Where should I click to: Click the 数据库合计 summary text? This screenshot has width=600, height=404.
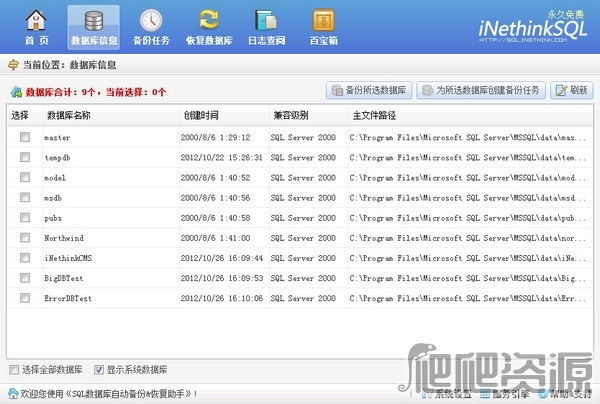tap(96, 92)
